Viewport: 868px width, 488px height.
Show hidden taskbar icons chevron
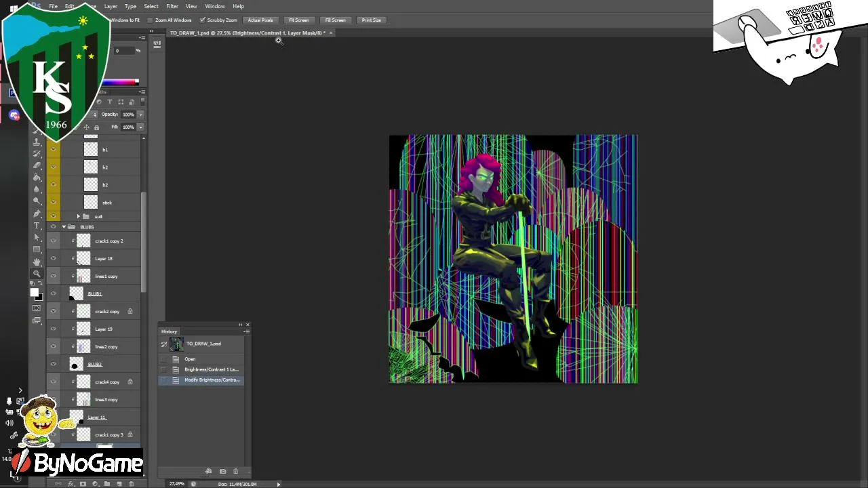click(x=20, y=390)
